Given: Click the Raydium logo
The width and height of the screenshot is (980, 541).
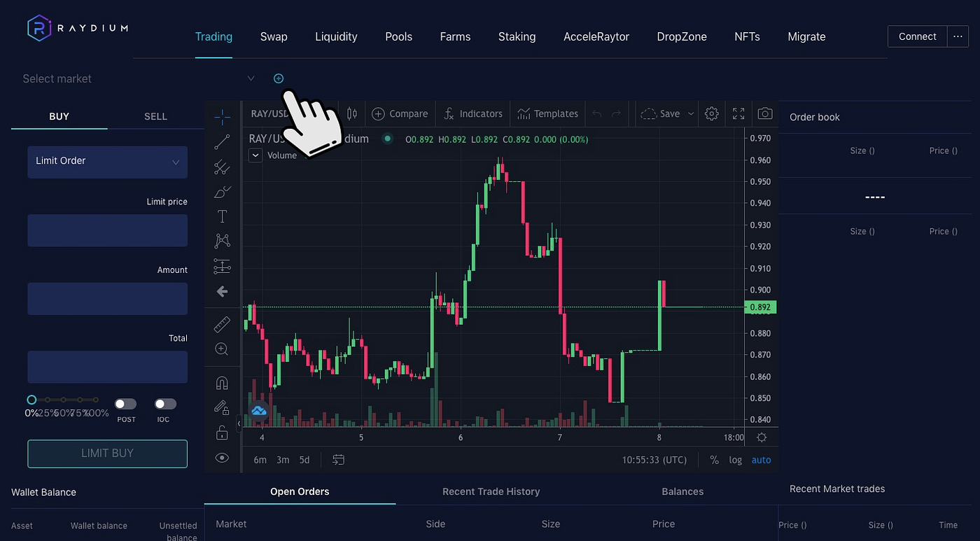Looking at the screenshot, I should coord(78,27).
